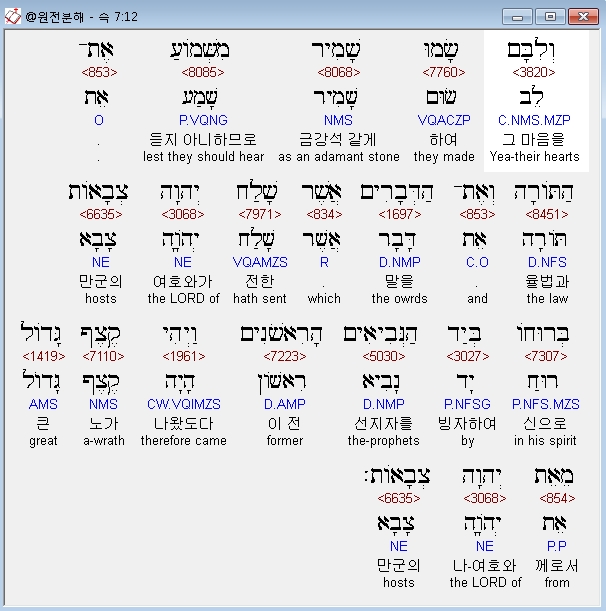Viewport: 606px width, 611px height.
Task: Click parsing code CW.VQIMZS
Action: (x=184, y=404)
